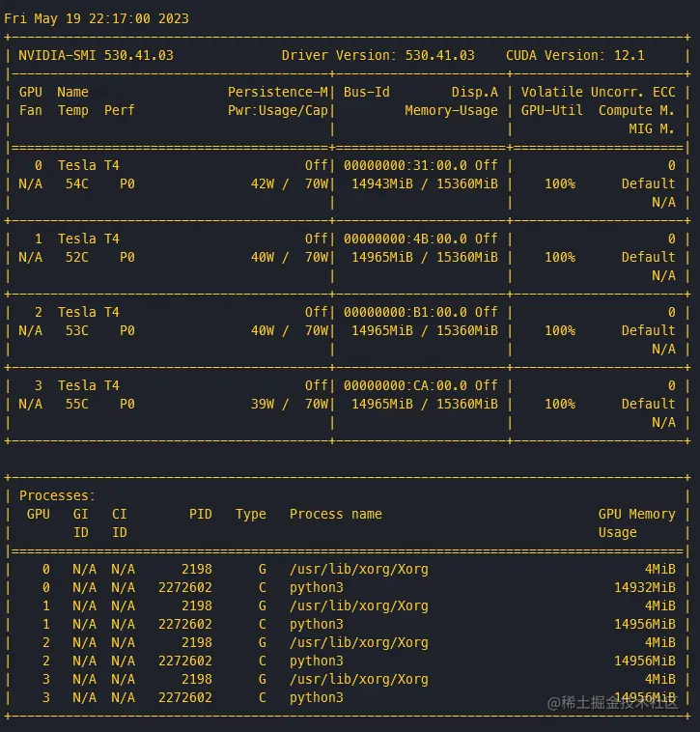Click the Persistence-M column header
Image resolution: width=700 pixels, height=732 pixels.
(x=278, y=92)
